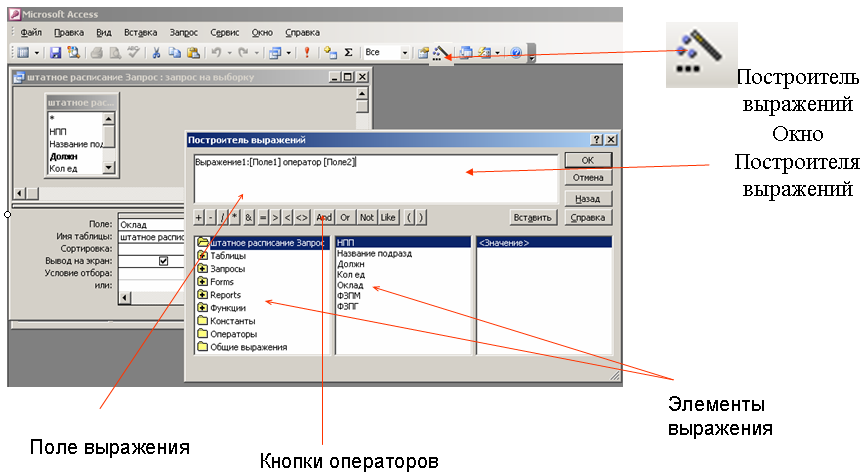Click the plus operator button
The image size is (866, 475).
199,218
